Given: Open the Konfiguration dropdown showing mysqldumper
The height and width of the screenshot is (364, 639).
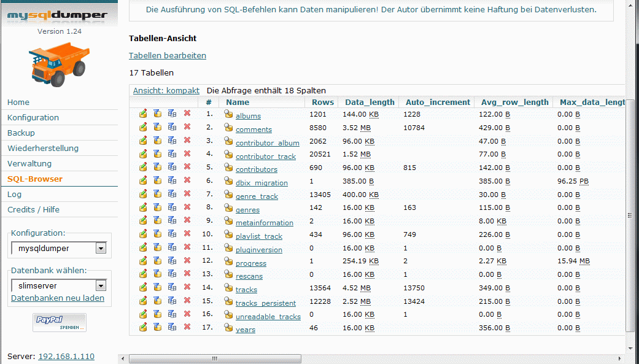Looking at the screenshot, I should 59,249.
